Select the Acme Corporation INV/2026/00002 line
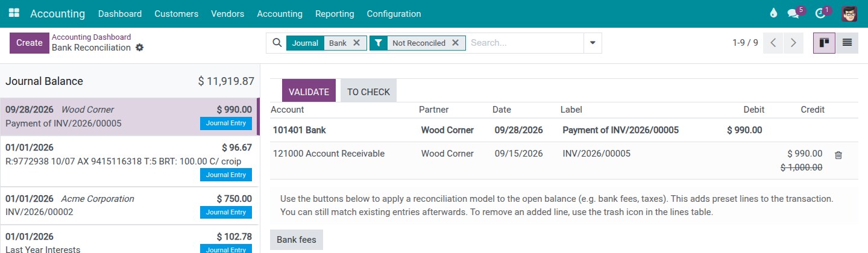Screen dimensions: 868x253 (x=130, y=205)
